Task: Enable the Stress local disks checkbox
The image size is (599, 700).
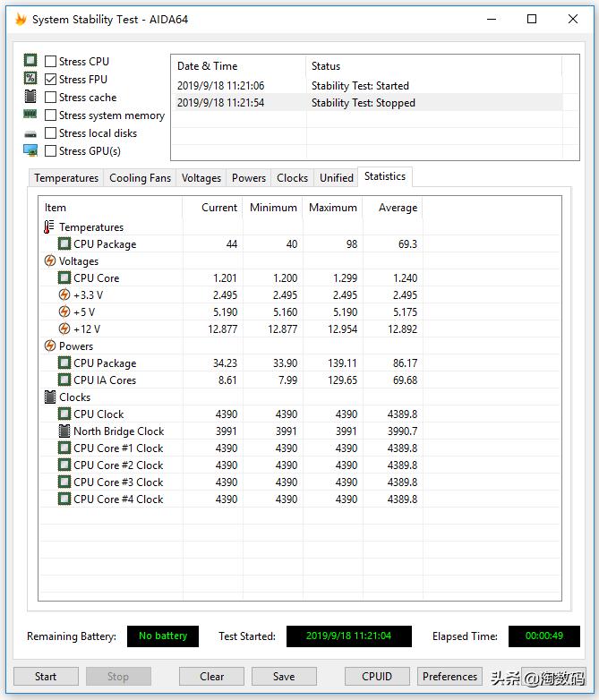Action: pos(51,133)
